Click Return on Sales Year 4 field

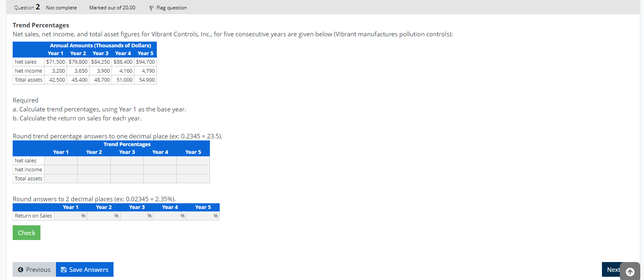[x=167, y=216]
